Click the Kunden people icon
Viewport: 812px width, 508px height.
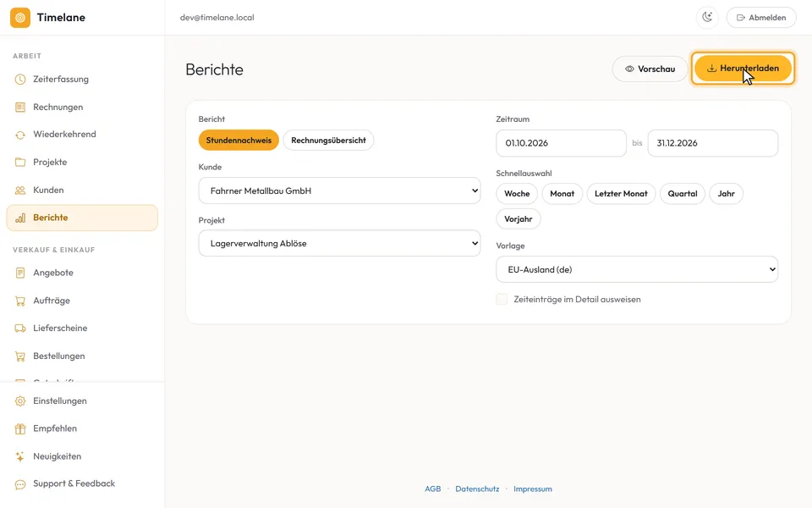coord(20,190)
